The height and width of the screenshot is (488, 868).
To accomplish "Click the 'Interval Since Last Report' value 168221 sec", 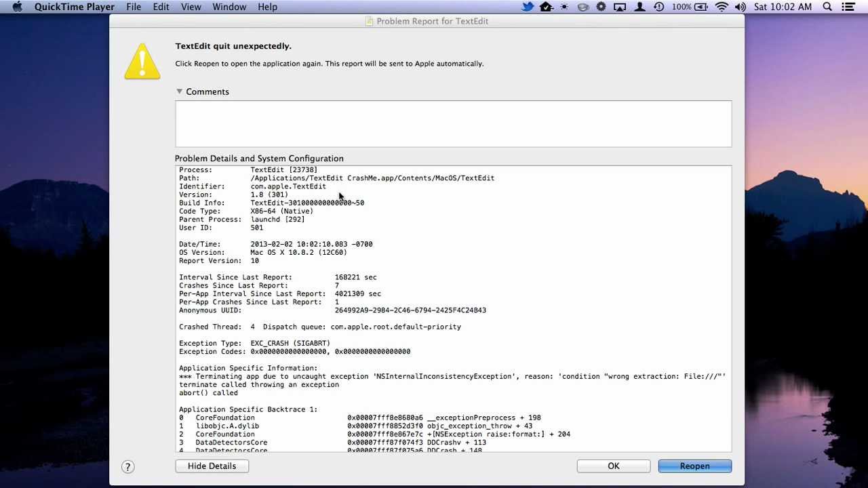I will [x=355, y=277].
